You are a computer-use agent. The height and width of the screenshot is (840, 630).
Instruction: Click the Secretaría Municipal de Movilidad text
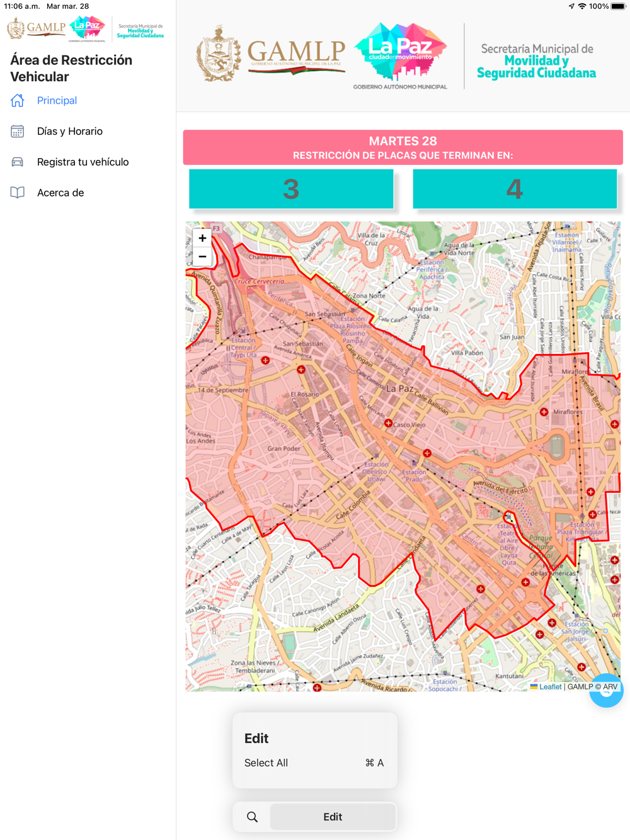point(536,61)
